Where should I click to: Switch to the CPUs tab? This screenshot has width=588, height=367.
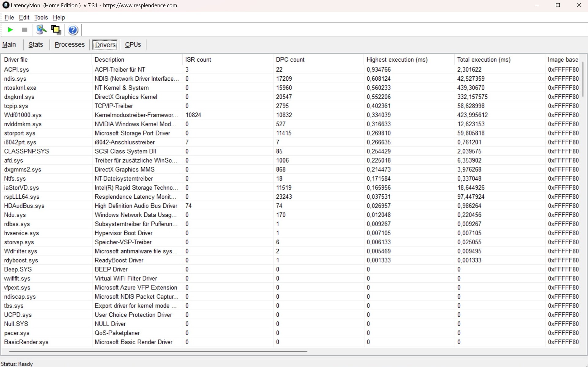point(133,45)
